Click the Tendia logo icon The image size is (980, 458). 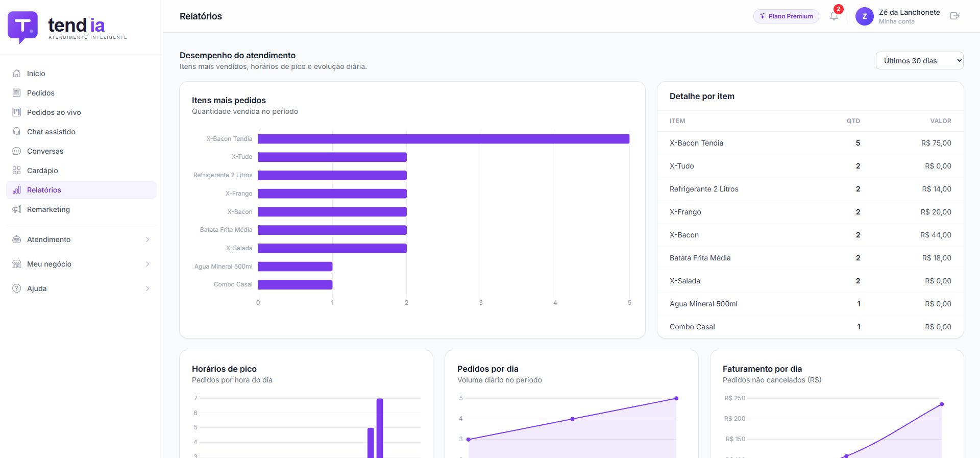point(22,27)
